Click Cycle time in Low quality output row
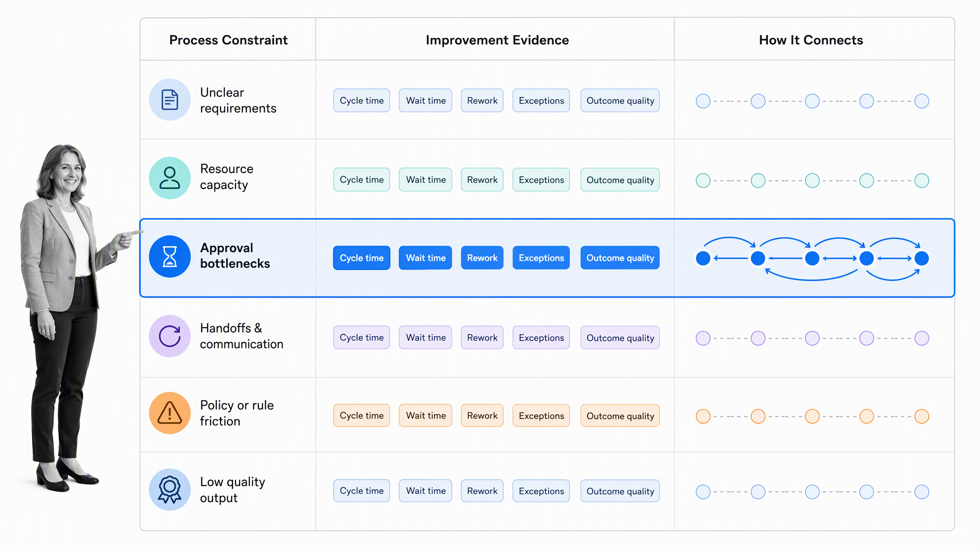 pos(362,491)
